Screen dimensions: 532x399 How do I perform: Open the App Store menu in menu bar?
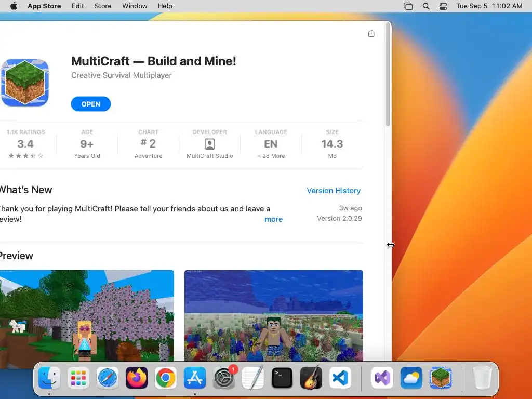point(44,6)
